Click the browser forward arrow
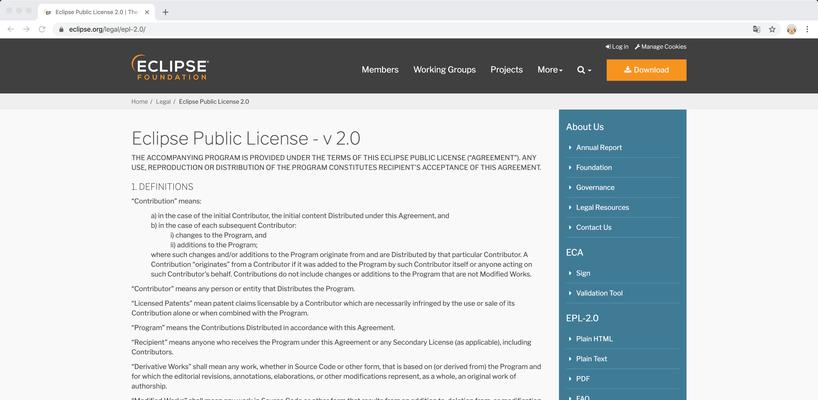 27,29
